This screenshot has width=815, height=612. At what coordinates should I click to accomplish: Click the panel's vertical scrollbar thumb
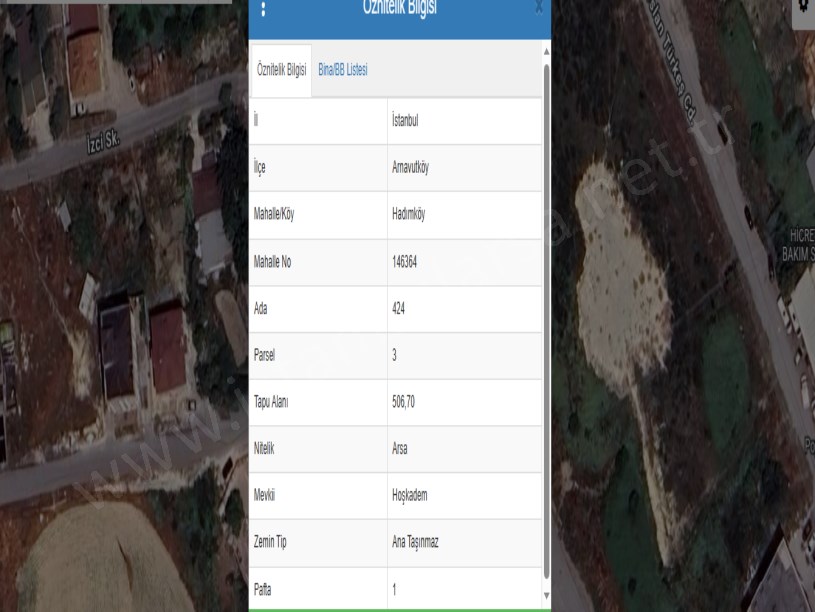pos(546,320)
